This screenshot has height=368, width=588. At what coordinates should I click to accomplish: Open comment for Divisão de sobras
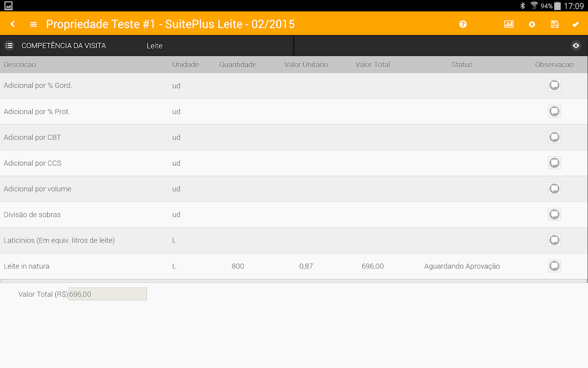click(x=554, y=214)
